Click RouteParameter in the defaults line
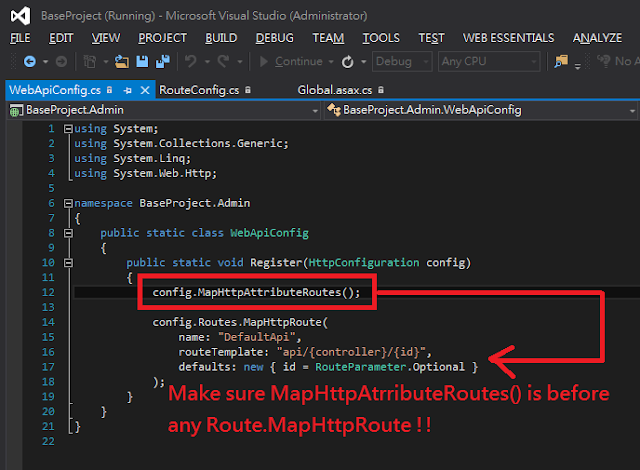 point(361,367)
